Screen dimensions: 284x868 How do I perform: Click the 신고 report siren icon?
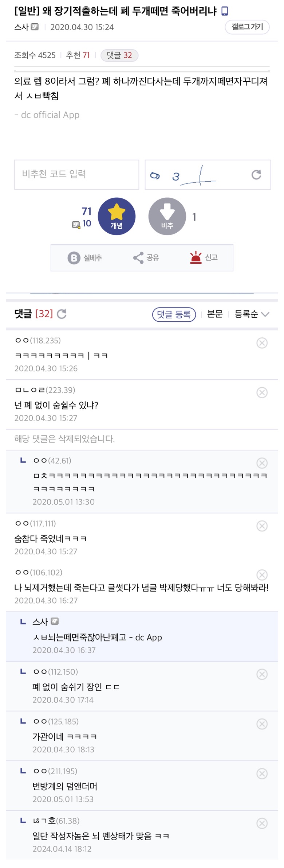pyautogui.click(x=196, y=257)
